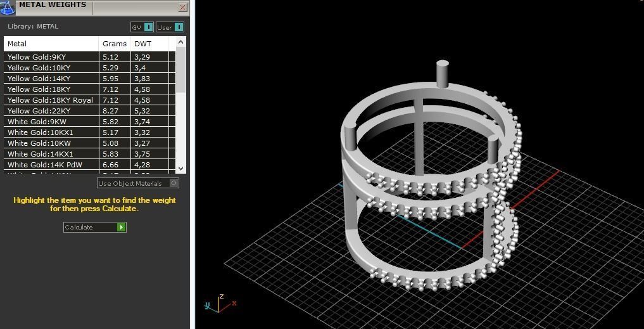Toggle the GV library switch
Viewport: 644px width, 329px height.
[142, 27]
